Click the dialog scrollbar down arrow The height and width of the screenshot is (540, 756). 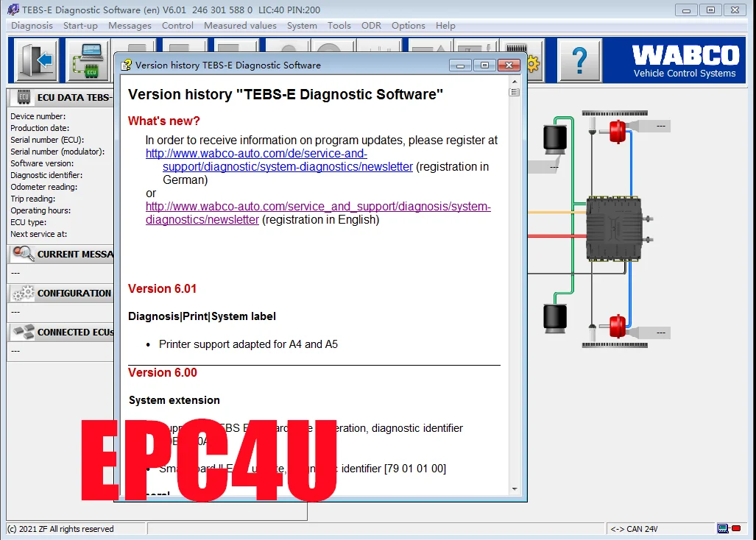point(515,489)
